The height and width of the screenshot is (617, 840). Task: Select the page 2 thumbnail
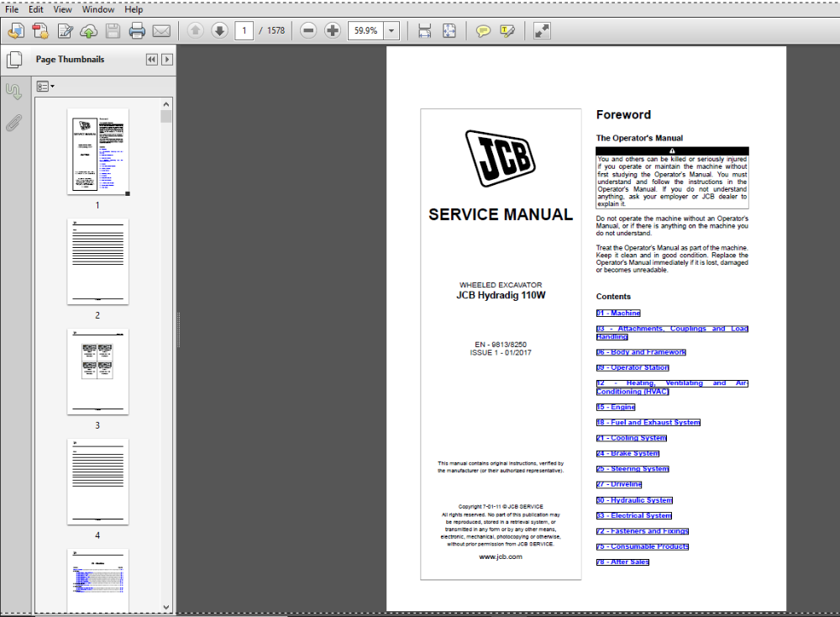pos(98,261)
